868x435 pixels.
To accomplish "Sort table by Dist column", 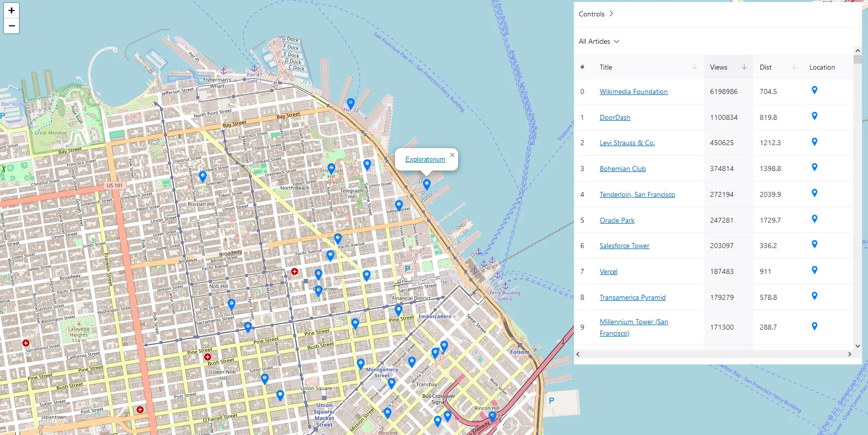I will click(x=794, y=67).
